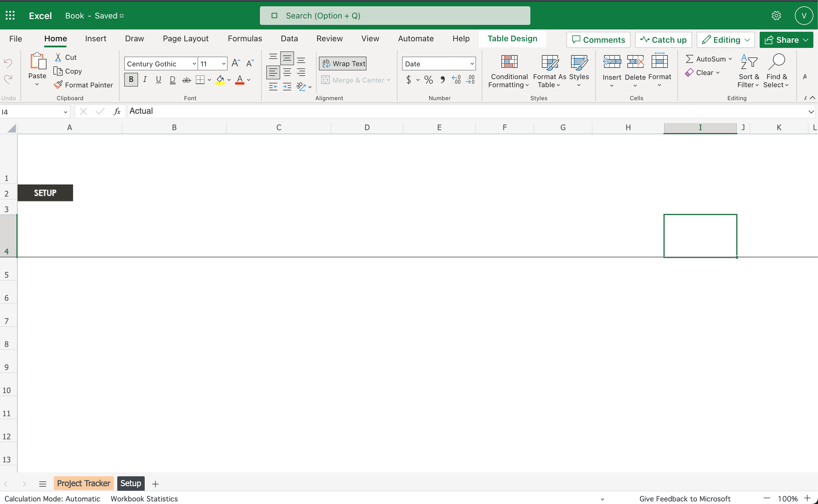Open the Table Design tab
This screenshot has height=504, width=818.
pos(512,39)
